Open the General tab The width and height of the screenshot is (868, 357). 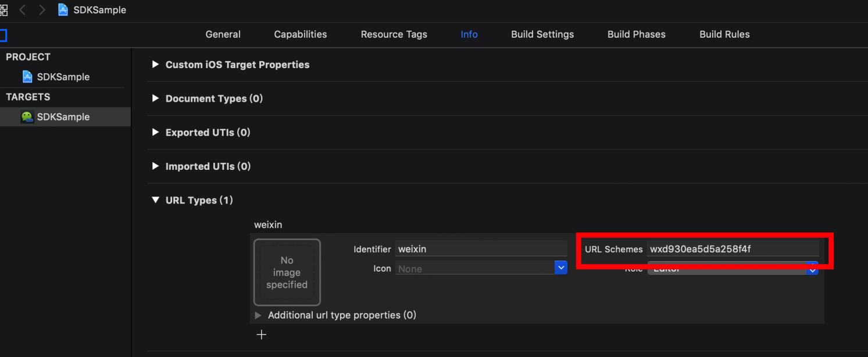[x=223, y=34]
